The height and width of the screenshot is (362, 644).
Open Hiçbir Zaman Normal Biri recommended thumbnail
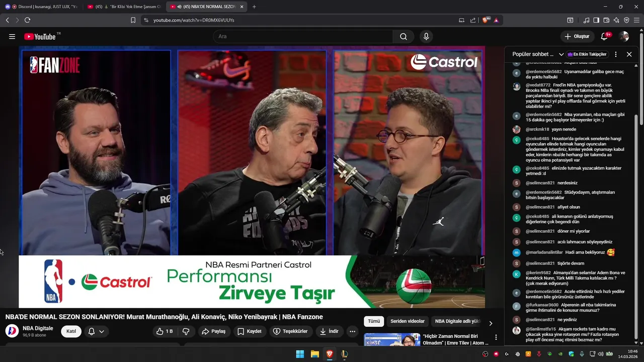point(392,340)
